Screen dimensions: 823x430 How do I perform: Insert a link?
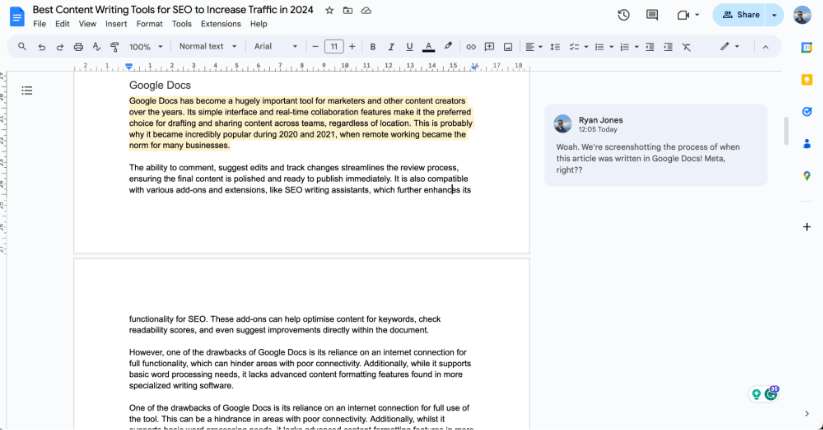471,47
